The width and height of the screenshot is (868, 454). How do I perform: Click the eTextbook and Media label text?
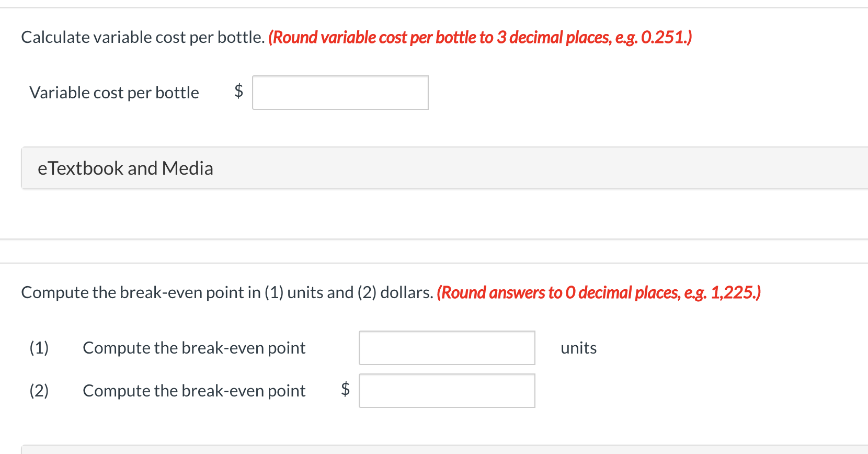125,168
